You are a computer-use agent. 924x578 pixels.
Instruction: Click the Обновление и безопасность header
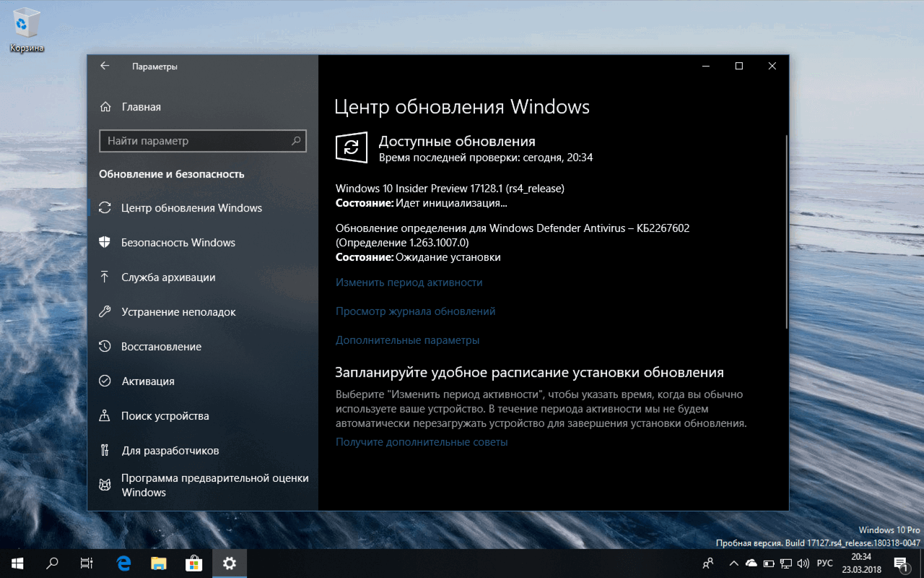click(x=172, y=174)
